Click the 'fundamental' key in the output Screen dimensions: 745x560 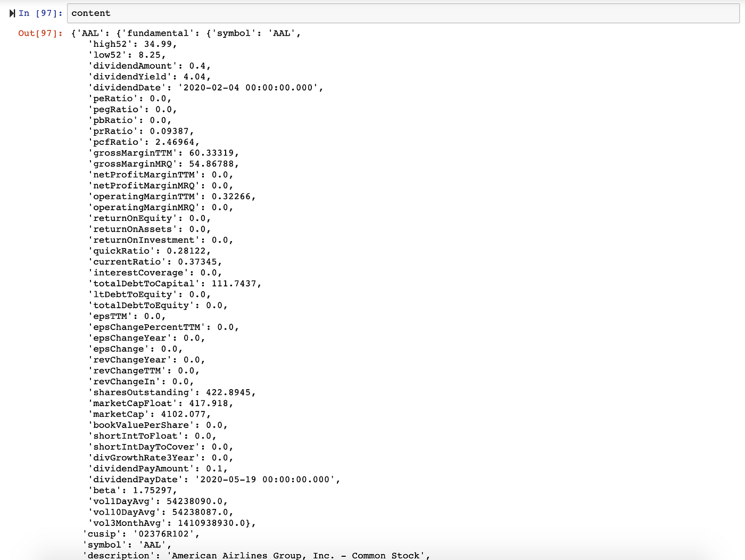(160, 33)
